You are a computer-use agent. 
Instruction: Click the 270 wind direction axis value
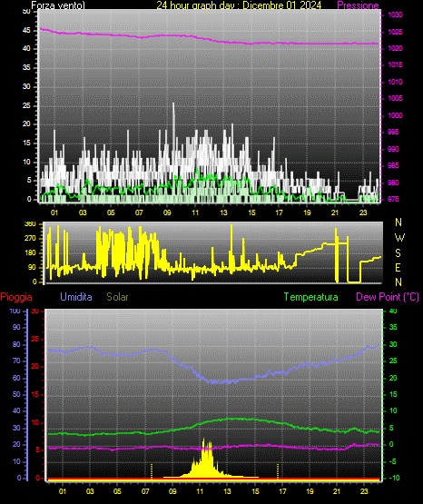point(30,239)
